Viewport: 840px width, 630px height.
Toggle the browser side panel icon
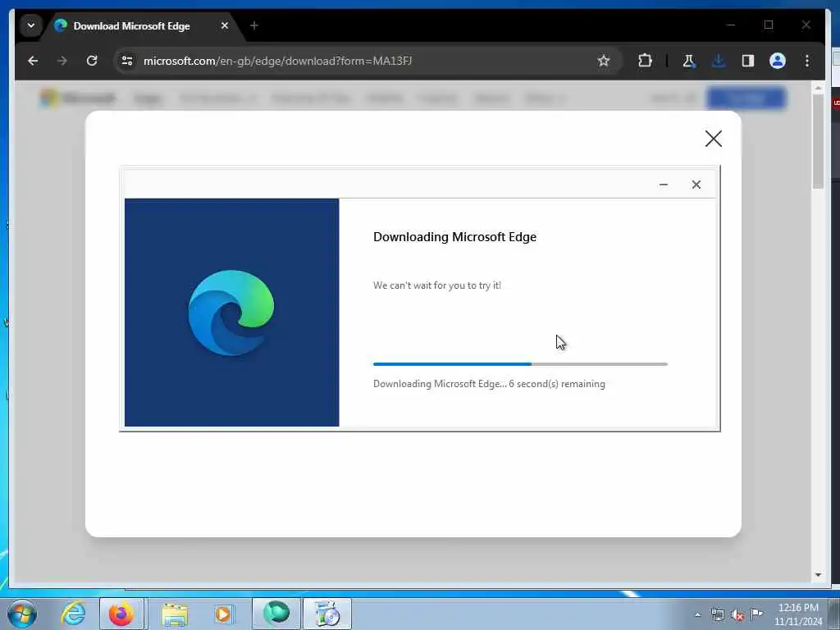[x=748, y=61]
